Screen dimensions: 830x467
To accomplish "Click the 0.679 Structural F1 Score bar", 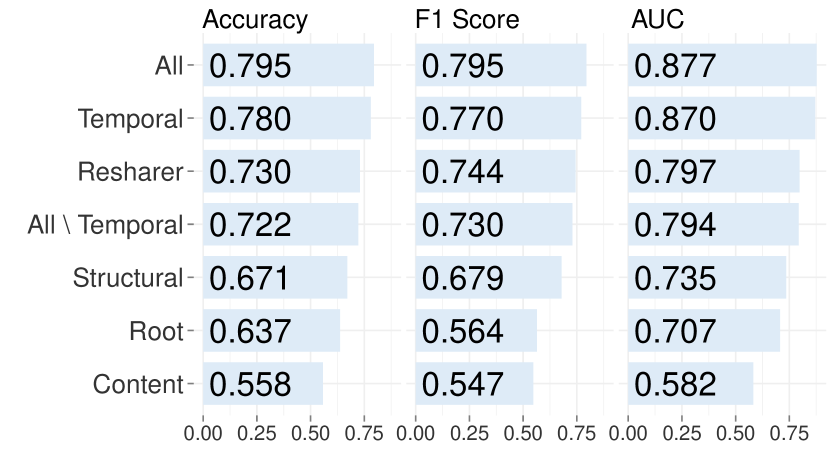I will [488, 278].
